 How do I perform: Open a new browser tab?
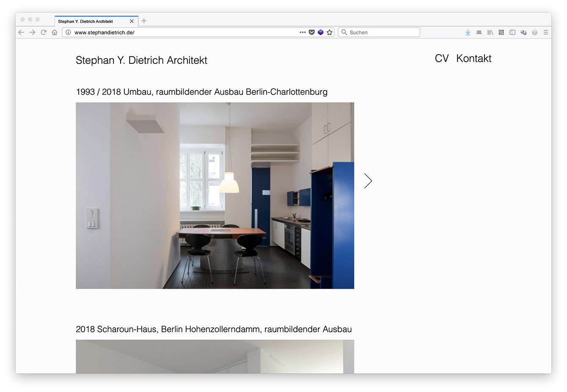click(x=144, y=21)
